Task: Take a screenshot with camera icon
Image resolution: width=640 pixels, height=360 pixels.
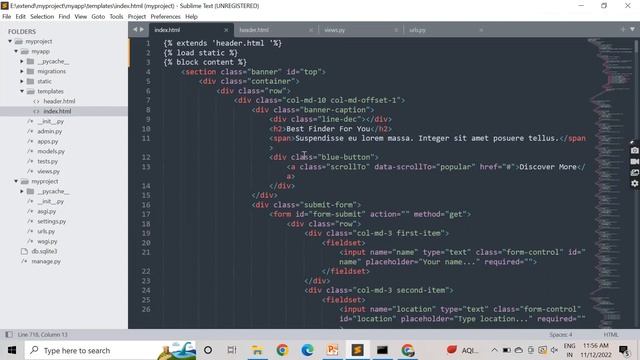Action: (x=634, y=151)
